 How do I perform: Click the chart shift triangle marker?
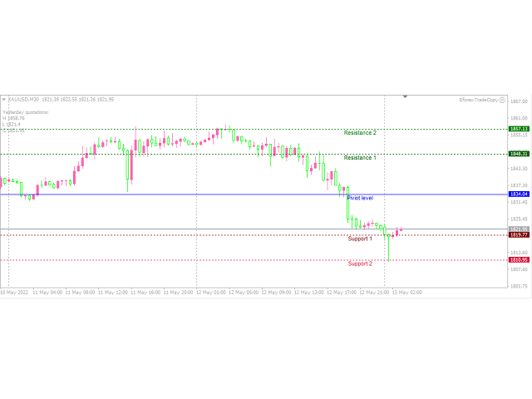(x=405, y=97)
